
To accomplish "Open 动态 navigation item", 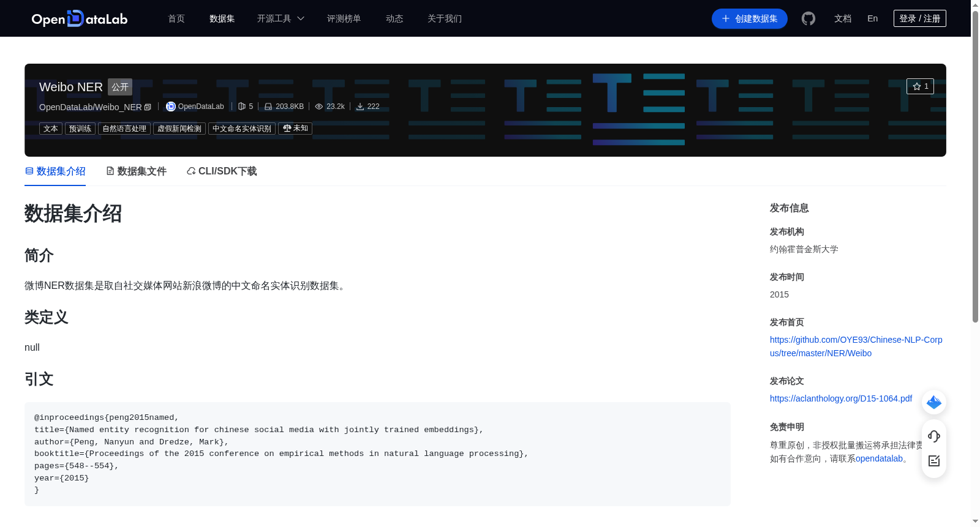I will (x=394, y=18).
